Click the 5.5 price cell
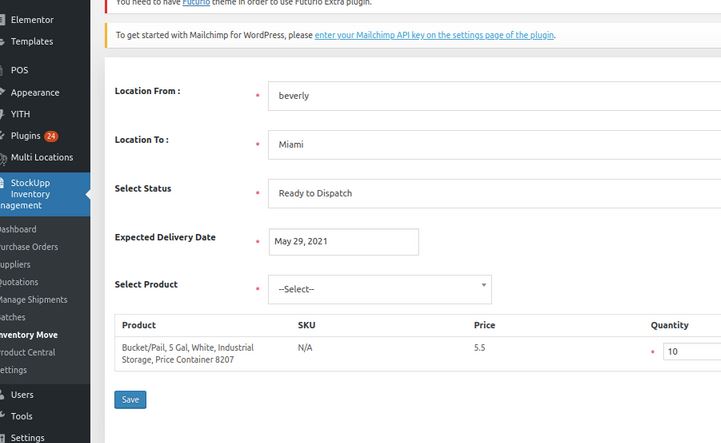721x443 pixels. coord(480,348)
